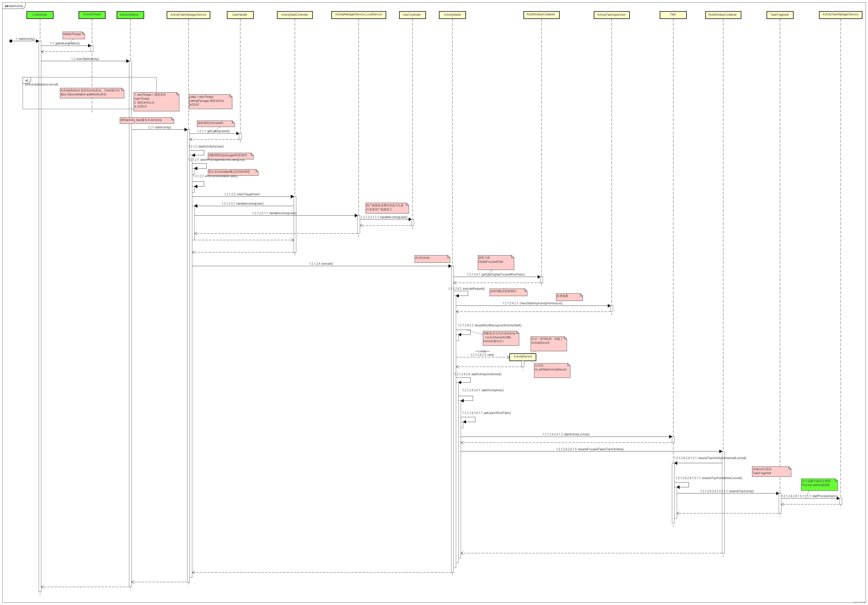Select the ActivityStartController lifeline header
The height and width of the screenshot is (605, 868).
[x=294, y=15]
